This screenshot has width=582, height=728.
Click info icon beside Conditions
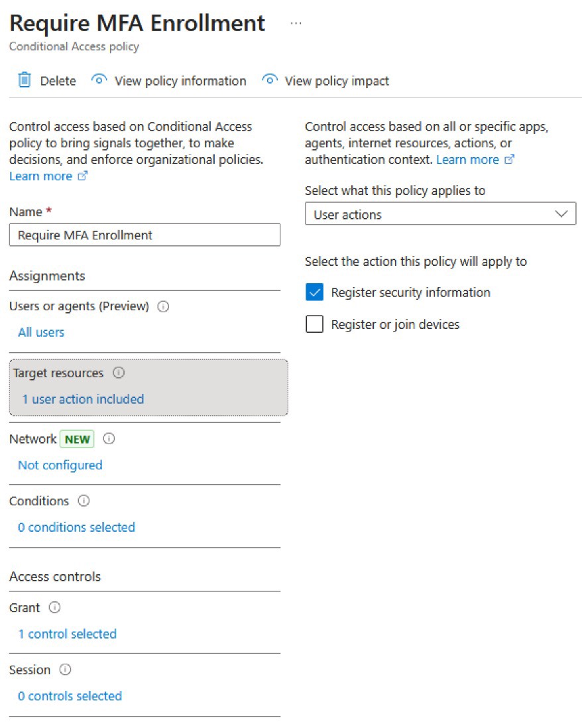[x=84, y=501]
